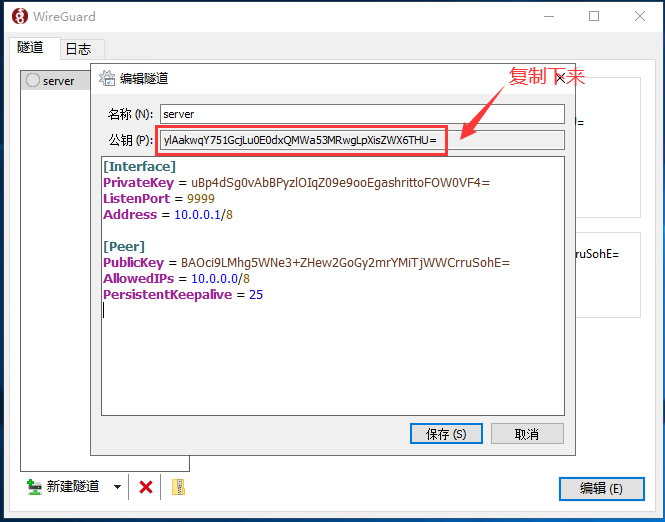The width and height of the screenshot is (665, 522).
Task: Click the 取消 button
Action: 527,434
